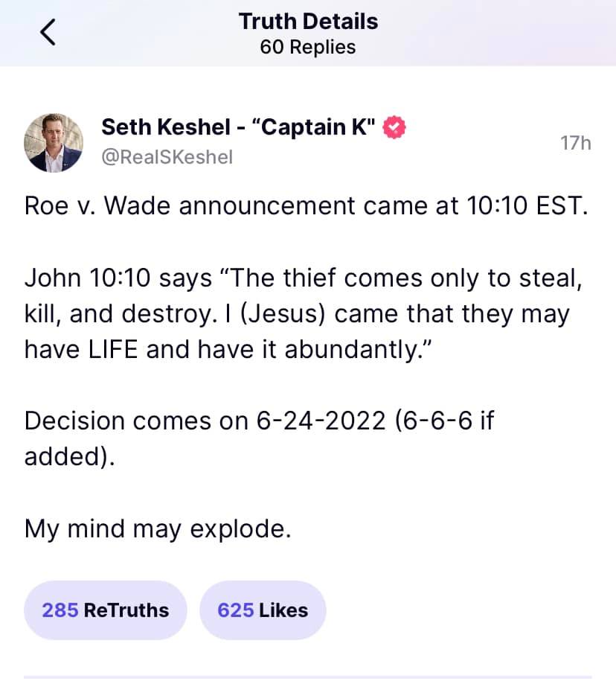Open the 60 Replies label
The height and width of the screenshot is (681, 616).
[x=308, y=47]
